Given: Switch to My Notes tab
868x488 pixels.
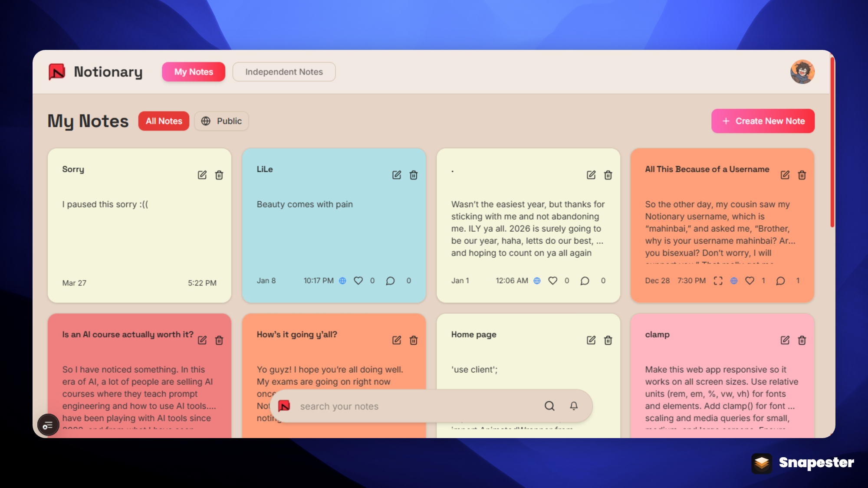Looking at the screenshot, I should 194,72.
